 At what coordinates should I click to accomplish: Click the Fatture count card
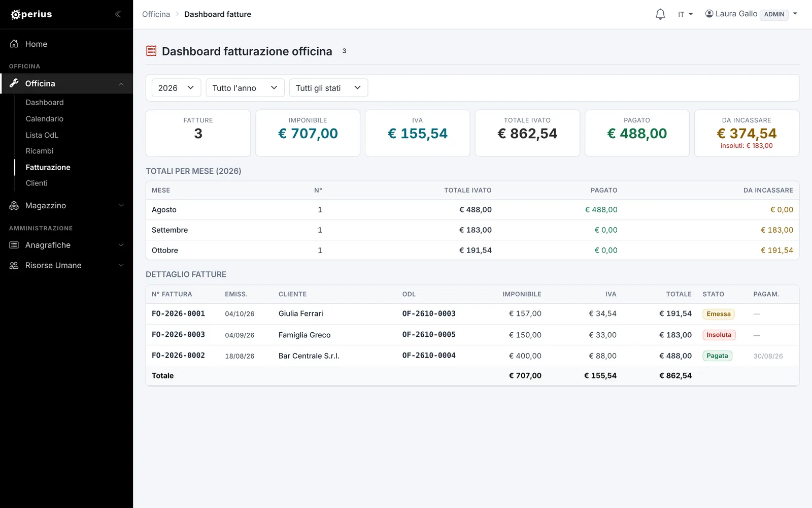coord(198,133)
